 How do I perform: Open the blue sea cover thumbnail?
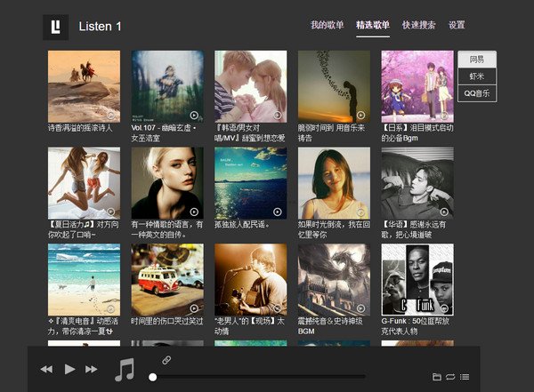coord(251,183)
